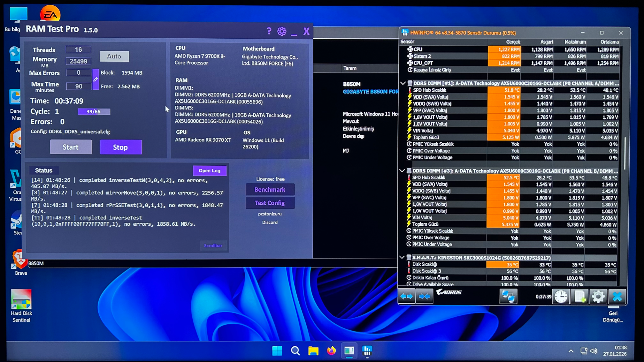
Task: Open the Windows Start menu
Action: pyautogui.click(x=277, y=351)
